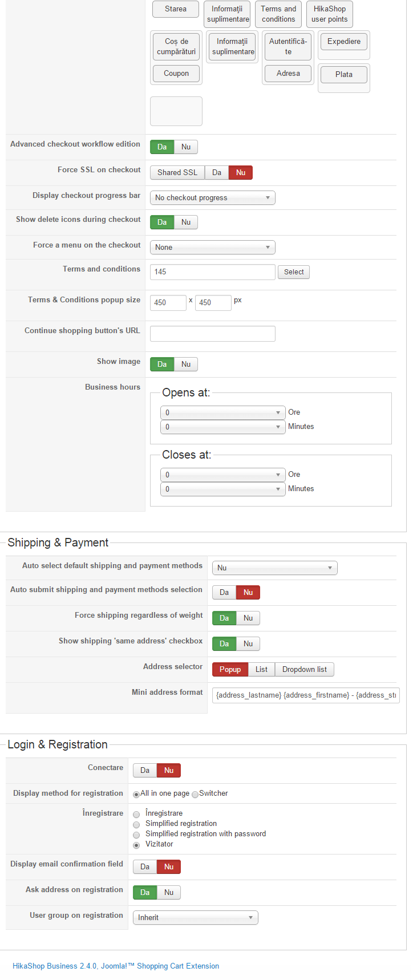Viewport: 417px width, 980px height.
Task: Turn off Advanced checkout workflow edition with Nu
Action: [x=186, y=147]
